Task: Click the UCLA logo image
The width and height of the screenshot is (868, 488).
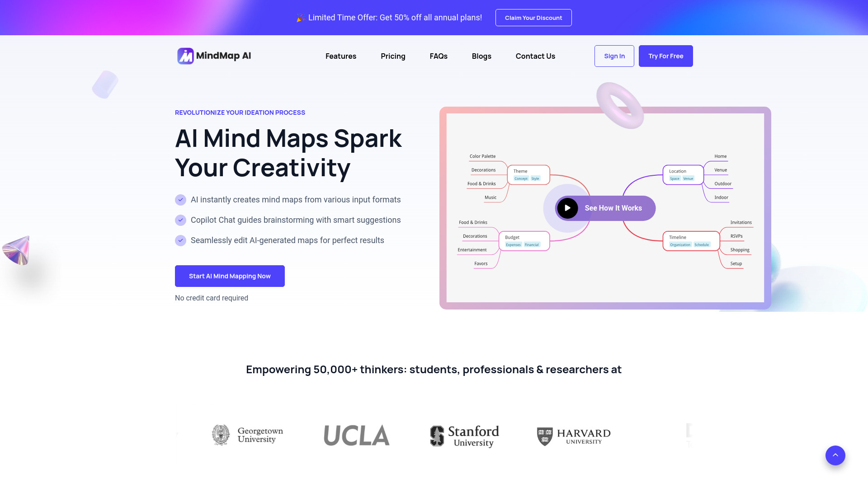Action: pyautogui.click(x=357, y=435)
